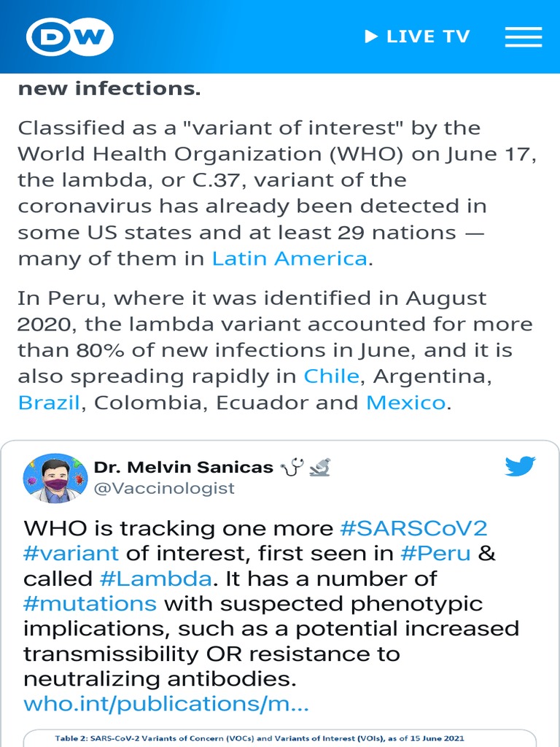Viewport: 560px width, 747px height.
Task: Open the hamburger menu
Action: pos(523,36)
